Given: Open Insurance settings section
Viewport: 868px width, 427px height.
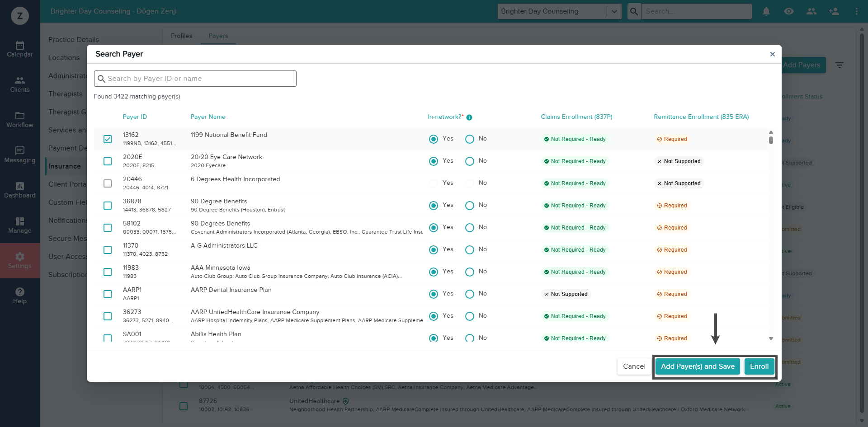Looking at the screenshot, I should tap(65, 166).
